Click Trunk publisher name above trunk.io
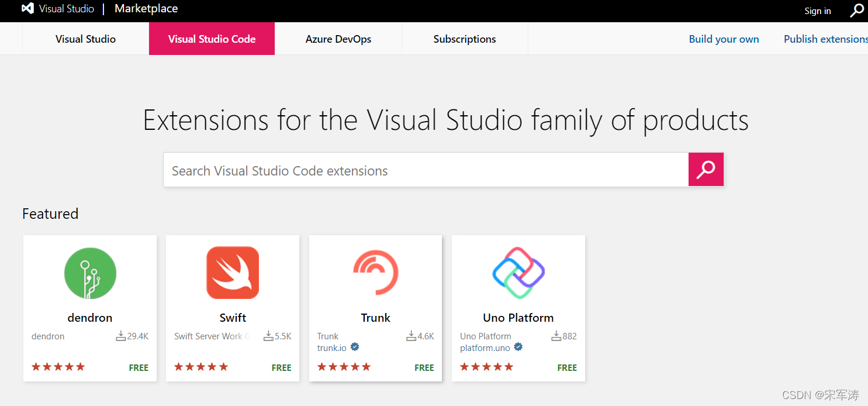868x406 pixels. (x=328, y=336)
